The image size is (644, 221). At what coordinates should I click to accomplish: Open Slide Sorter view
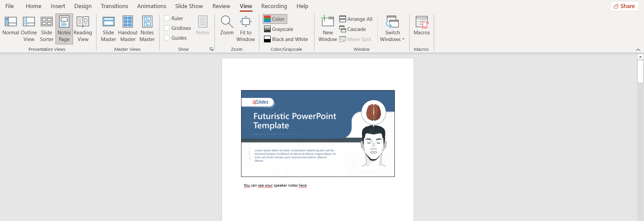46,29
